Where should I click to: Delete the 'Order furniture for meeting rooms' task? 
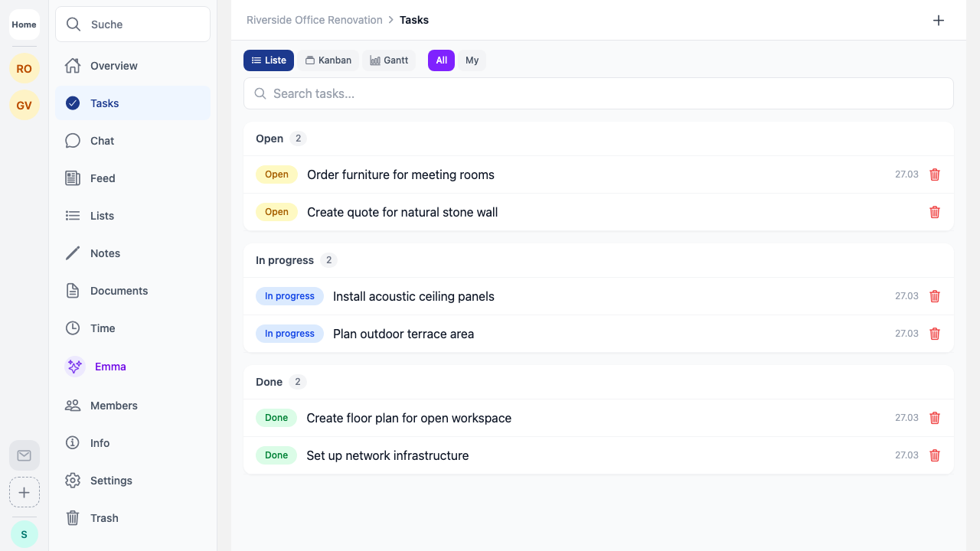click(934, 174)
